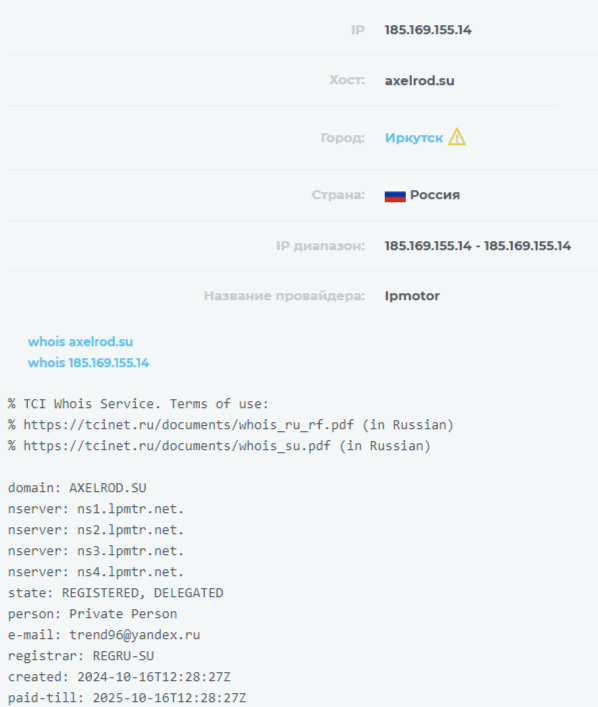
Task: Click the Russian flag icon
Action: tap(395, 195)
